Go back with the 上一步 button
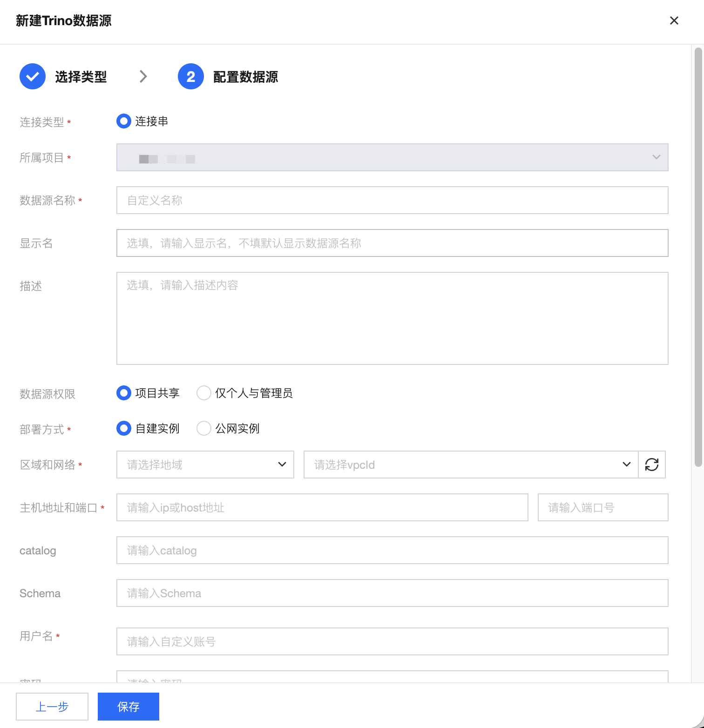The image size is (704, 728). point(52,707)
